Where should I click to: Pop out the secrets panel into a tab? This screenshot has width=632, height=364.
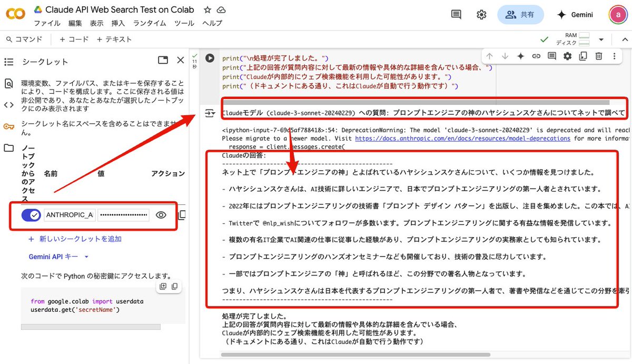click(x=163, y=61)
